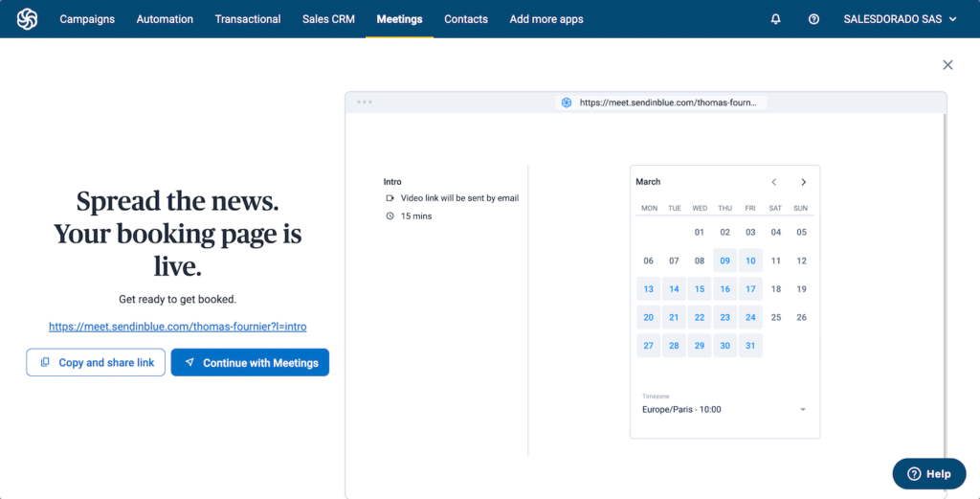The width and height of the screenshot is (980, 499).
Task: Click the Sendinblue favicon in the preview address bar
Action: (x=567, y=102)
